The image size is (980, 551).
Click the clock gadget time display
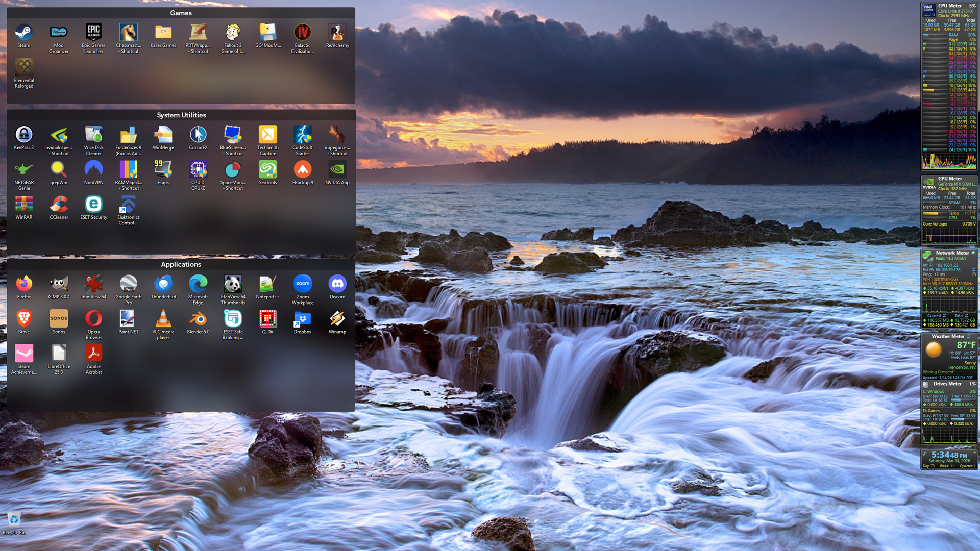pos(948,455)
